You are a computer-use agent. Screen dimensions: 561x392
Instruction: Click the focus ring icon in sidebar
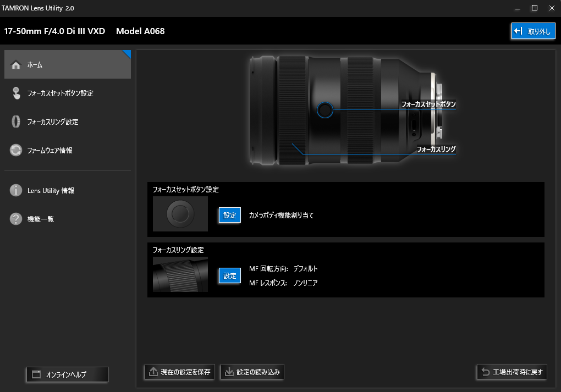coord(16,122)
